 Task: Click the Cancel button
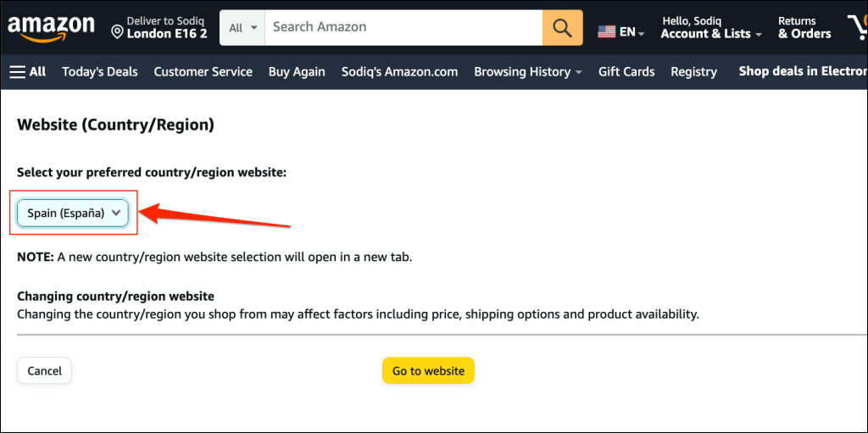[x=45, y=371]
